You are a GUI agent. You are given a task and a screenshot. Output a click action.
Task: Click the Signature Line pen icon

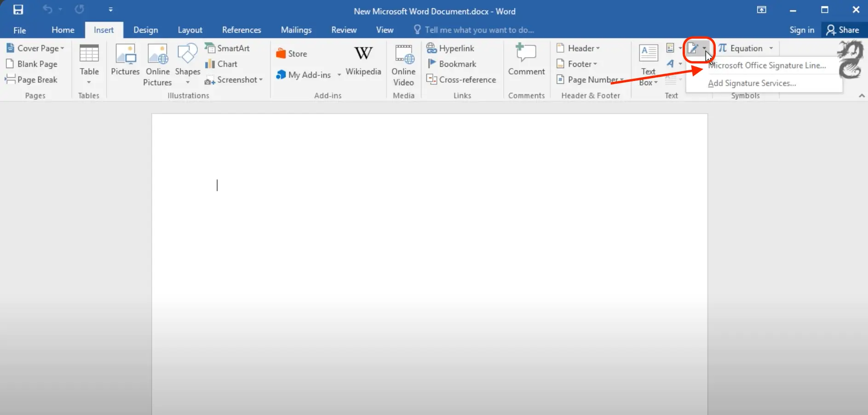click(693, 48)
